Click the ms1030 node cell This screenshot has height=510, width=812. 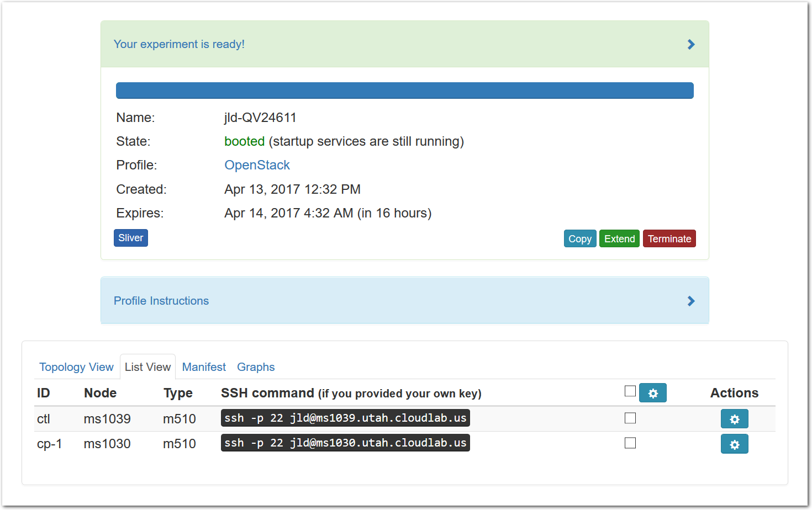click(107, 444)
